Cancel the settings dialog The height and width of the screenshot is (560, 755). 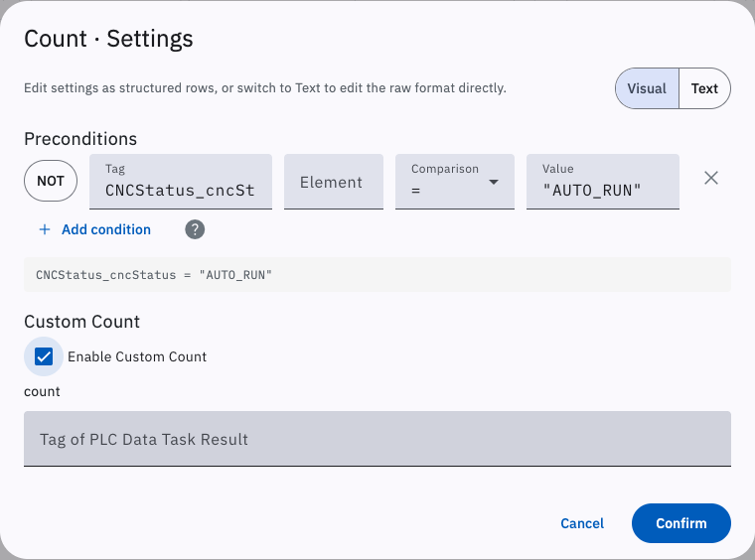(x=582, y=523)
